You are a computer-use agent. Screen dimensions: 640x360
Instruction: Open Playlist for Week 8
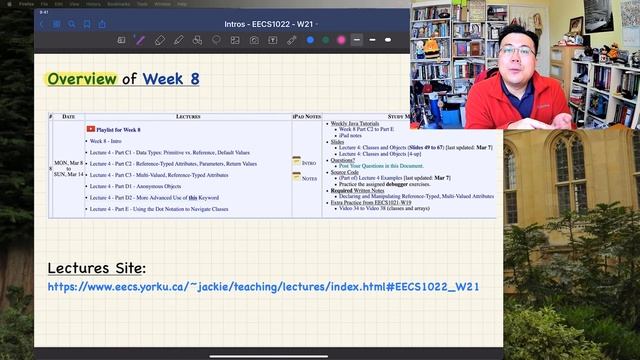pyautogui.click(x=118, y=130)
